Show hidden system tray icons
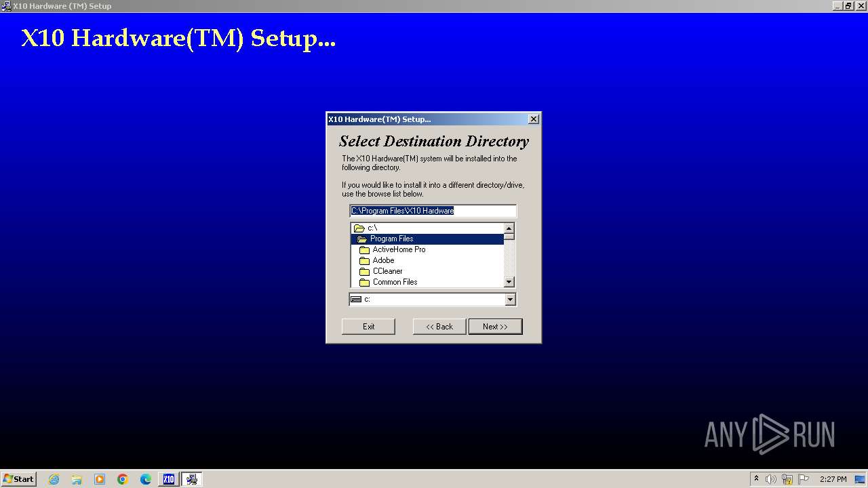The width and height of the screenshot is (868, 488). point(756,479)
